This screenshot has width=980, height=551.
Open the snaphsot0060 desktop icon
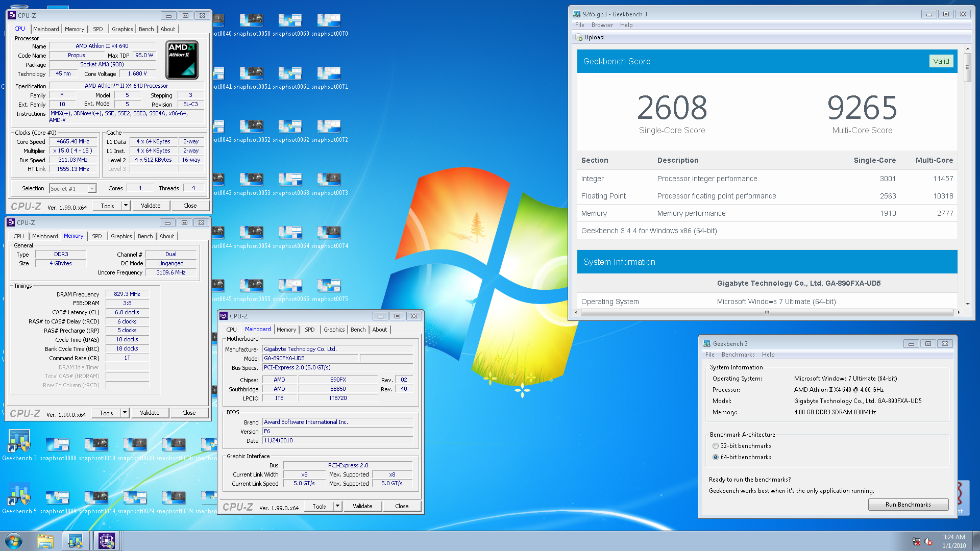tap(291, 26)
